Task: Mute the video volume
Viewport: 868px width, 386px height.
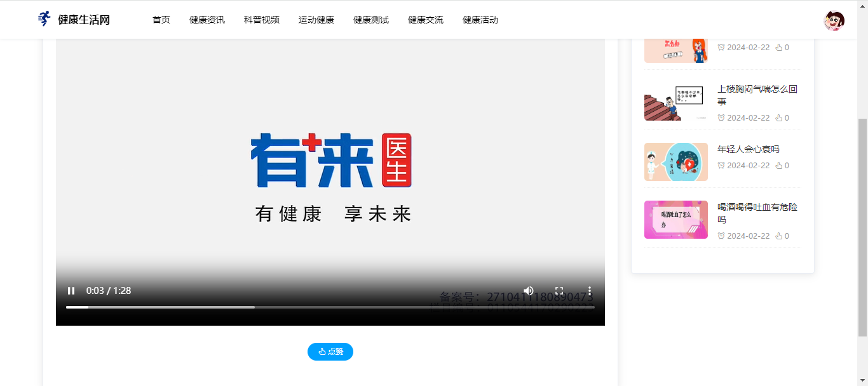Action: [x=529, y=291]
